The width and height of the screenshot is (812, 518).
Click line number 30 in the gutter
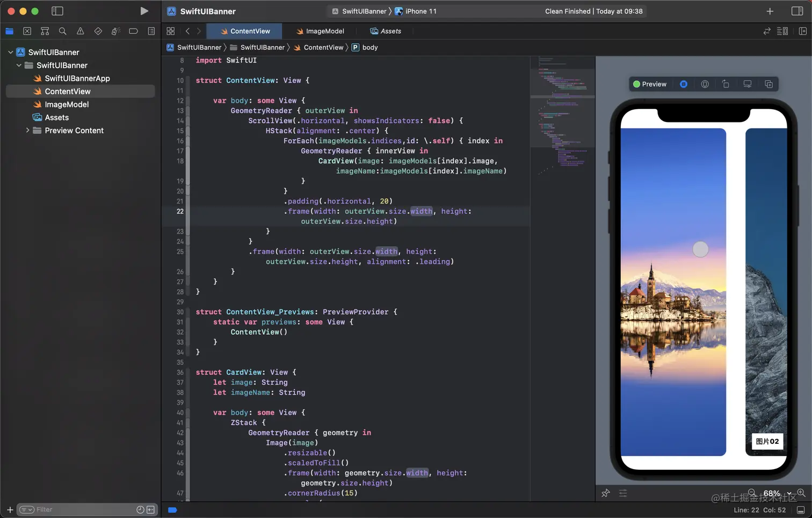point(180,312)
